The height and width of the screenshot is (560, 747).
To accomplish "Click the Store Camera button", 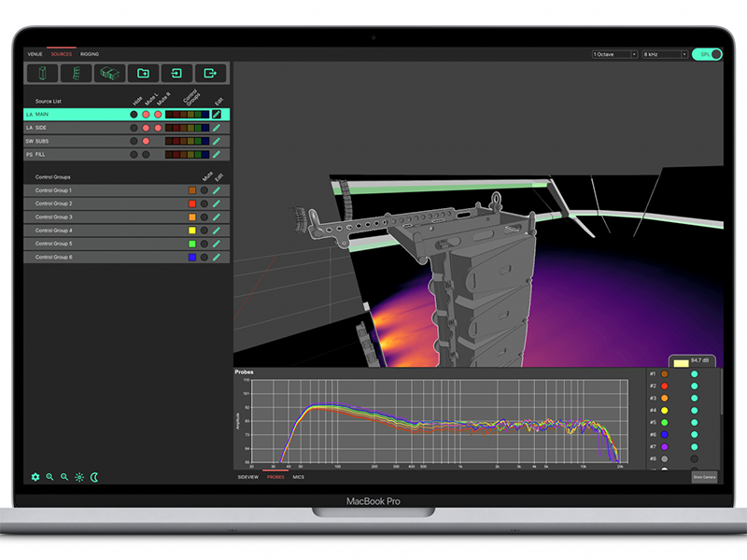I will [704, 477].
